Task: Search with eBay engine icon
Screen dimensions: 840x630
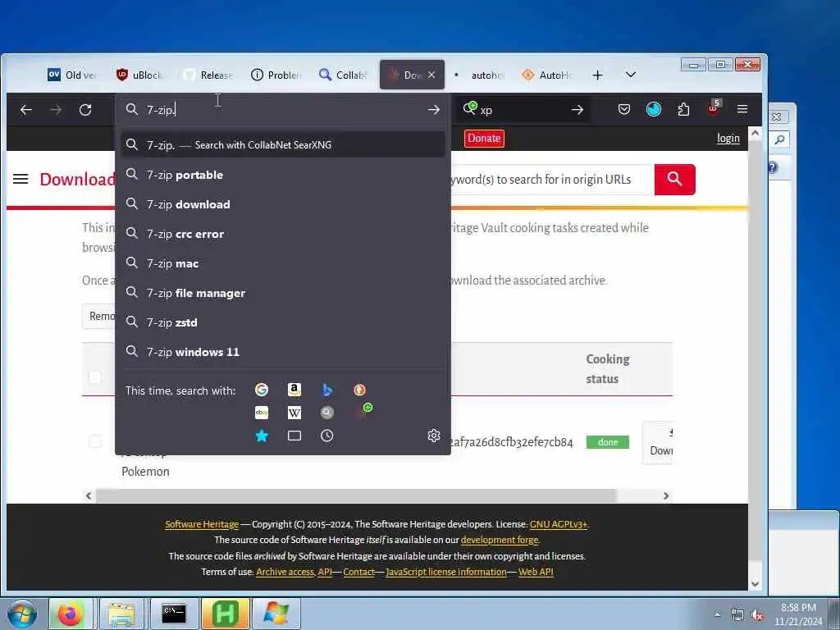Action: [x=262, y=413]
